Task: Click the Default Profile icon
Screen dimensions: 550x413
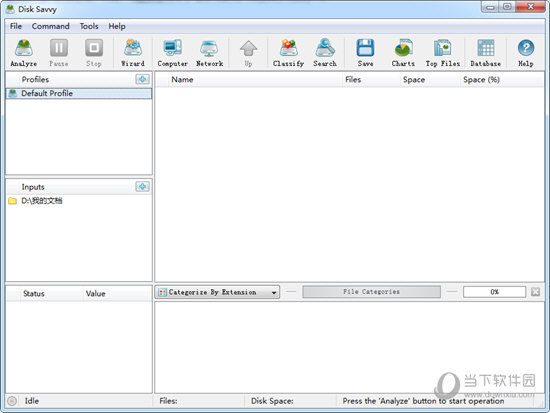Action: [x=13, y=93]
